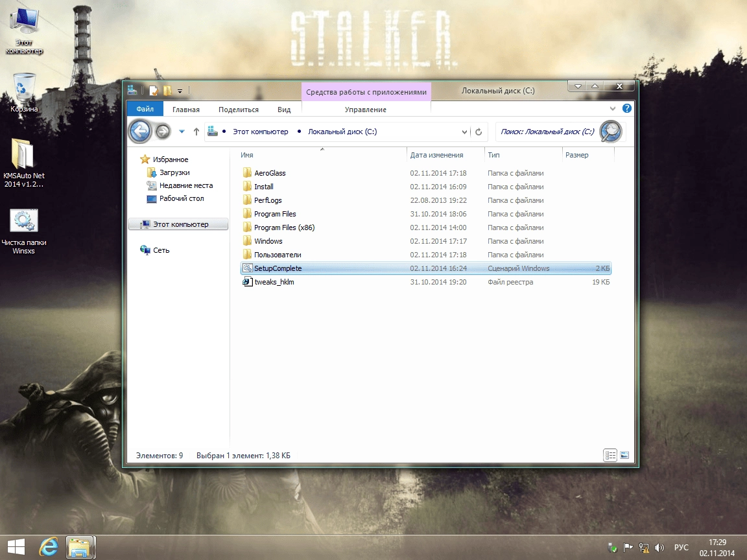Image resolution: width=747 pixels, height=560 pixels.
Task: Open network status tray icon
Action: click(x=644, y=548)
